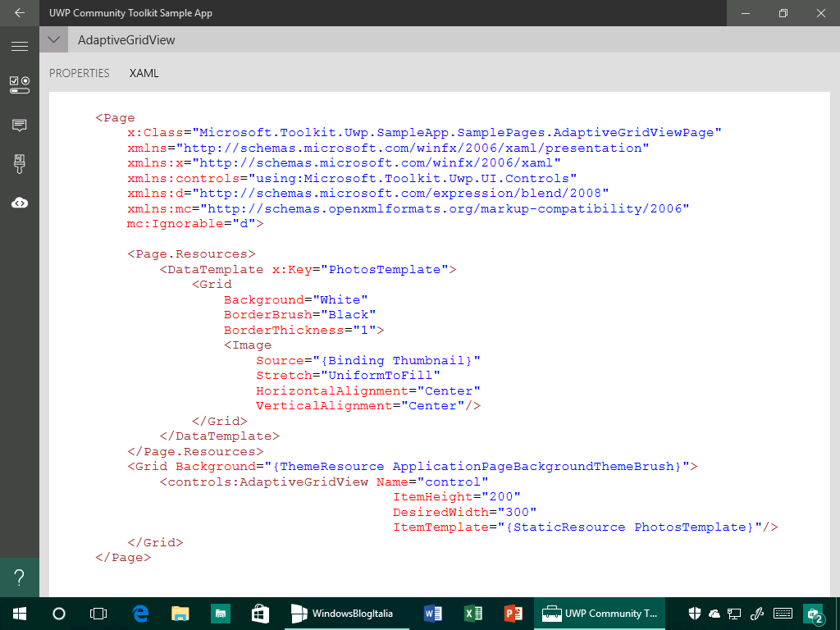Click the x:Class attribute line

point(424,132)
